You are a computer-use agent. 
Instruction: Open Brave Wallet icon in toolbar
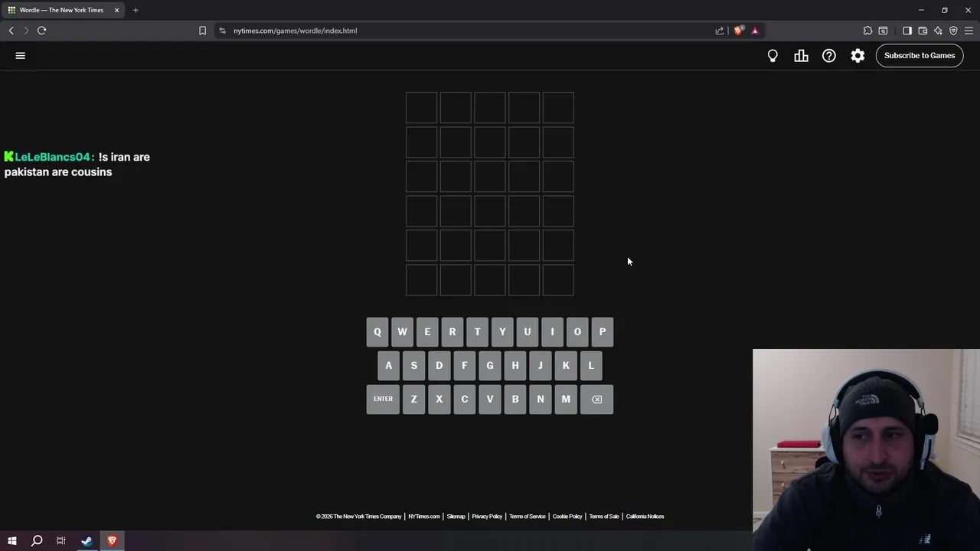(x=923, y=31)
